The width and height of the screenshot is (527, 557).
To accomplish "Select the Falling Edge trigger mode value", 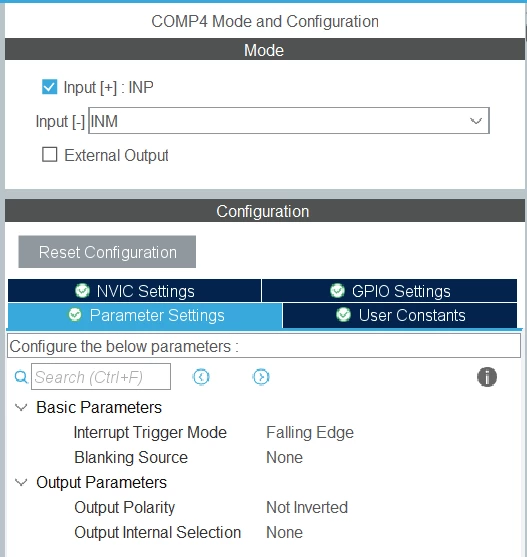I will [x=310, y=433].
